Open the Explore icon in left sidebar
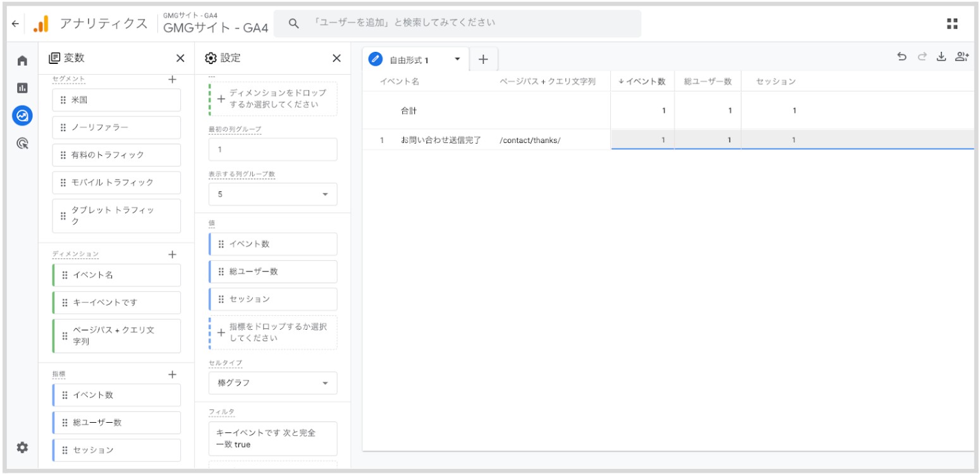 point(22,116)
